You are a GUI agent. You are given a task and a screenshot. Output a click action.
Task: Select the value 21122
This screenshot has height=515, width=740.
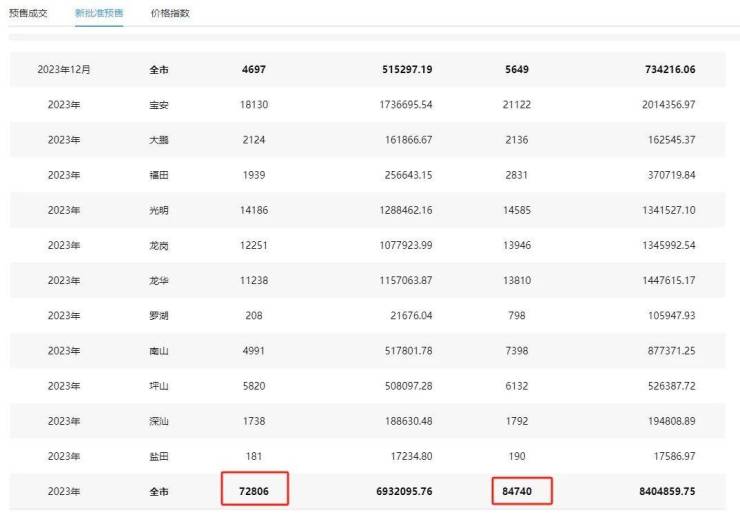[x=517, y=104]
